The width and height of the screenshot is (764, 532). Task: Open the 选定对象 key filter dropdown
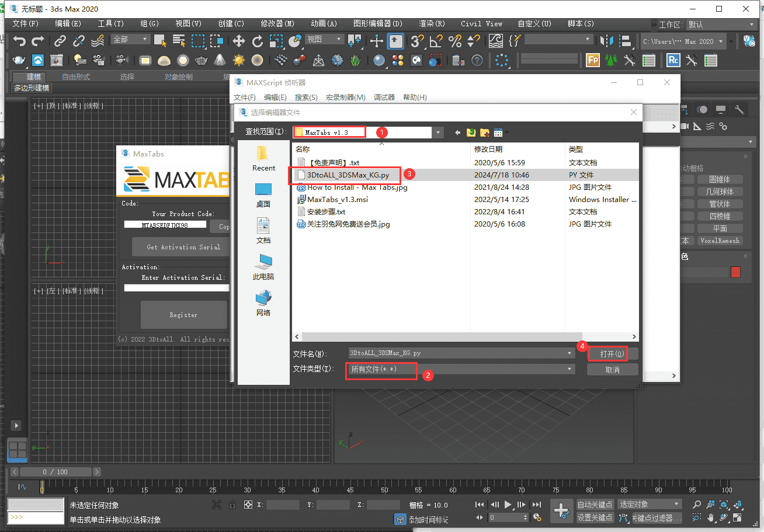(650, 504)
